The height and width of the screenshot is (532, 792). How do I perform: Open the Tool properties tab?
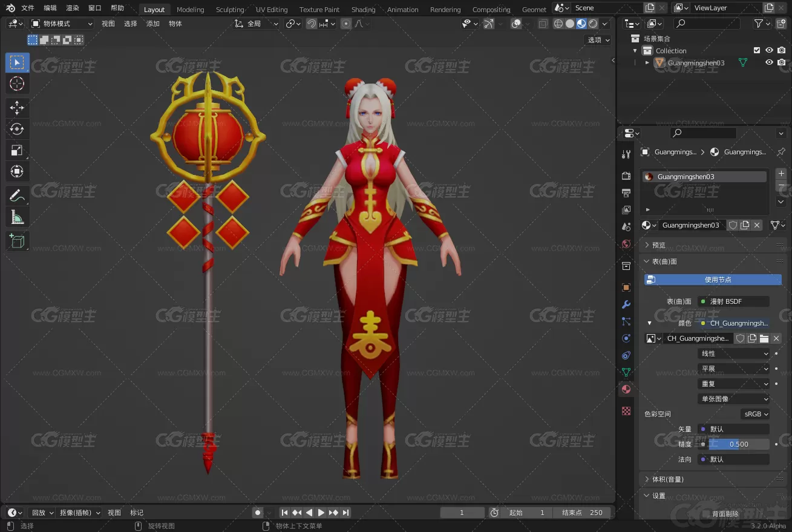pyautogui.click(x=626, y=154)
